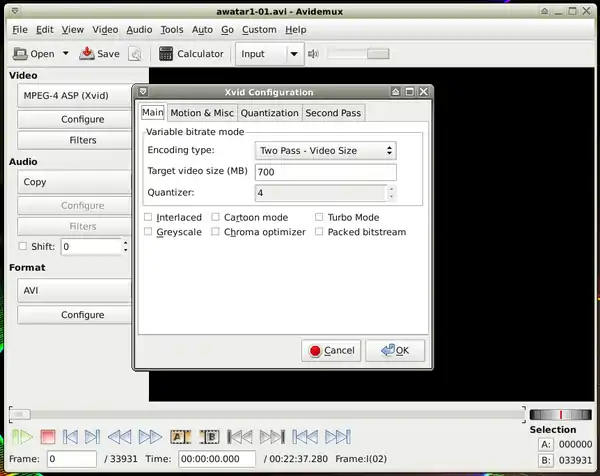Open the Encoding type dropdown
This screenshot has width=600, height=476.
click(325, 151)
